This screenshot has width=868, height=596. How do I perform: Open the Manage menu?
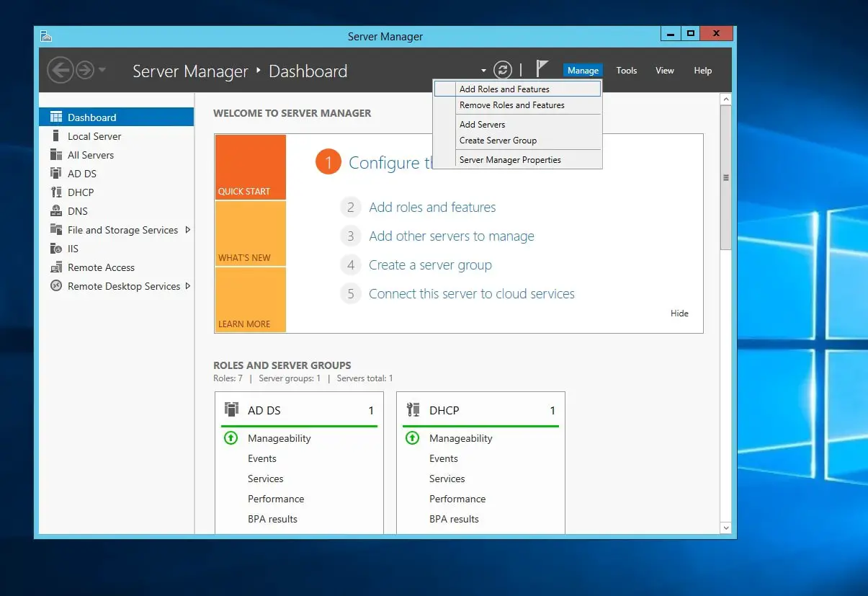(x=583, y=70)
